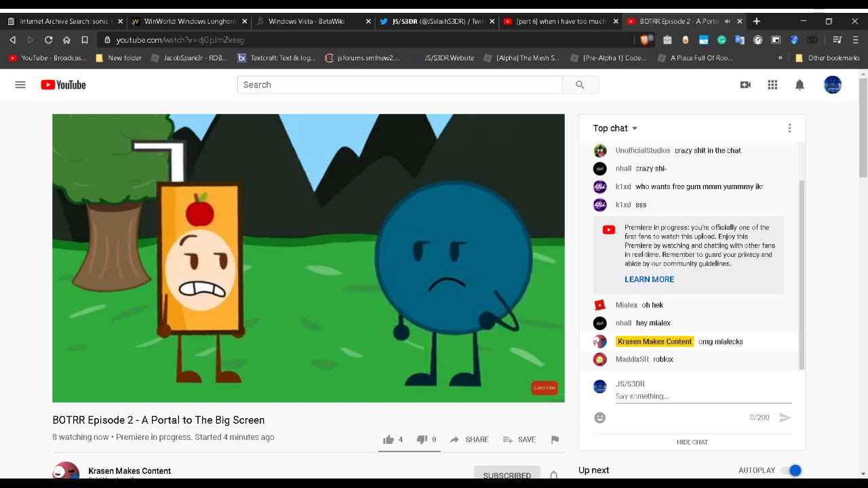Switch to Windows Vista BetaWiki tab

pyautogui.click(x=313, y=21)
